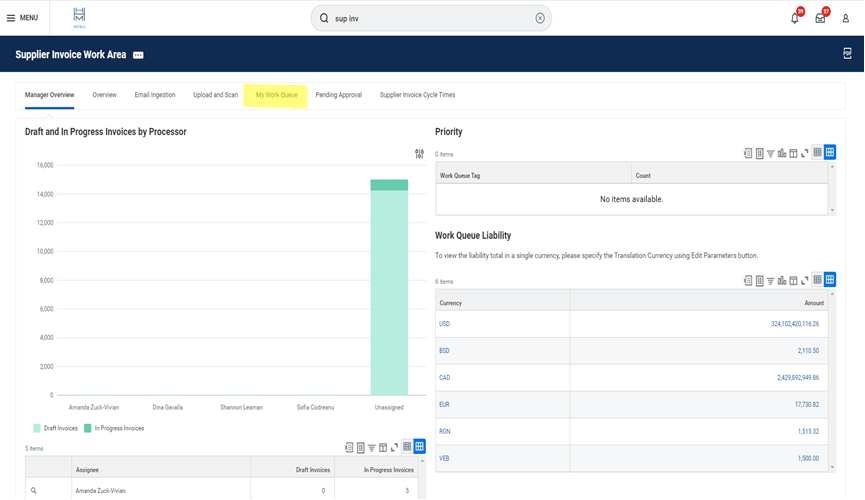Export Priority table to Excel

point(748,153)
